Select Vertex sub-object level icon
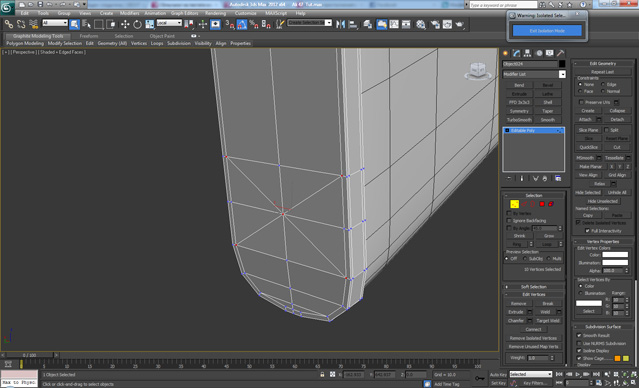 click(515, 204)
